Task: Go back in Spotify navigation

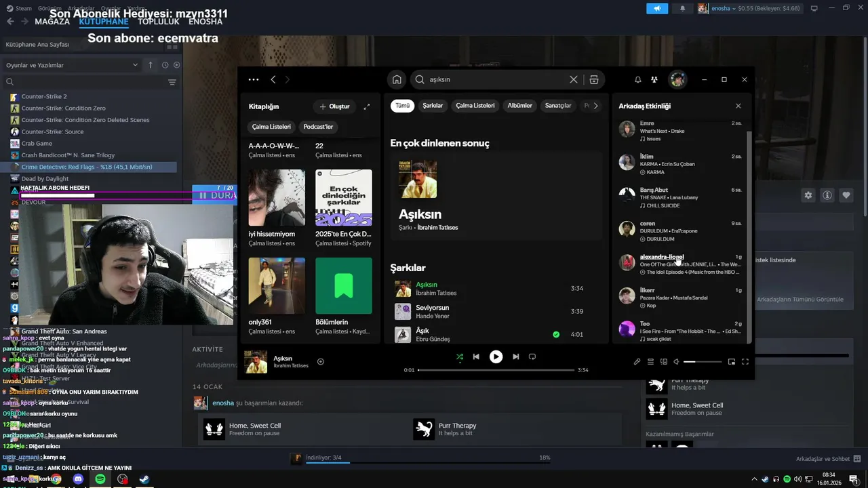Action: (x=273, y=79)
